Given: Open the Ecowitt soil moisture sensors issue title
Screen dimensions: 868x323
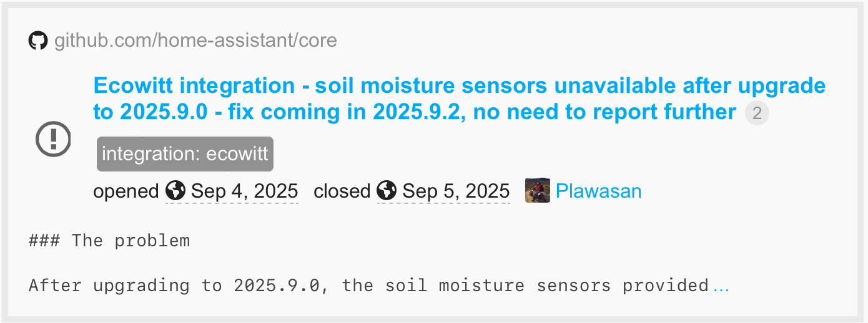Looking at the screenshot, I should pyautogui.click(x=459, y=87).
